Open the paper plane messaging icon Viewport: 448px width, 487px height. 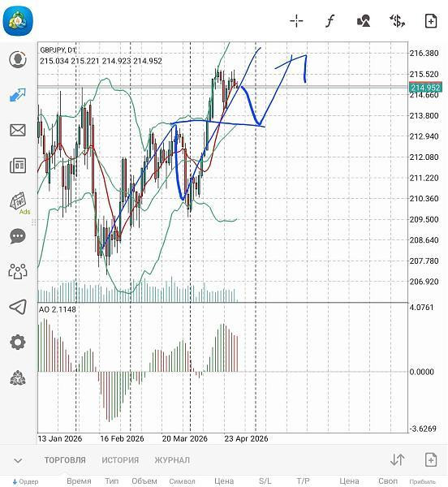coord(18,307)
